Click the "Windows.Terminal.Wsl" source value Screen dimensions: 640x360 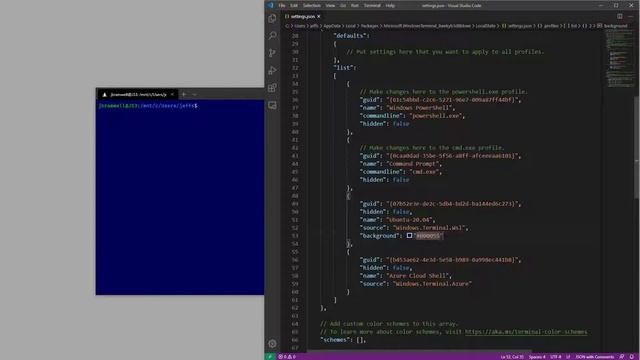click(x=429, y=228)
